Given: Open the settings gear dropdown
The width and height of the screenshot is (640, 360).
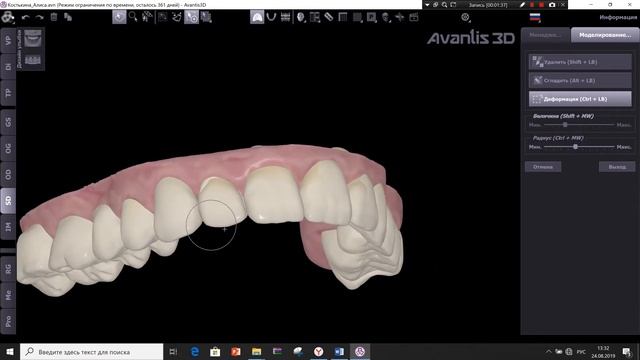Looking at the screenshot, I should (465, 17).
